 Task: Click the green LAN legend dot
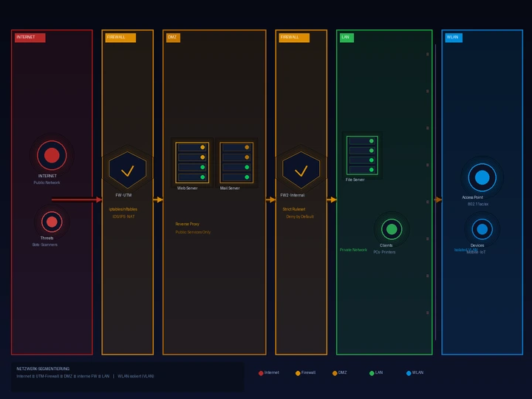tap(372, 373)
